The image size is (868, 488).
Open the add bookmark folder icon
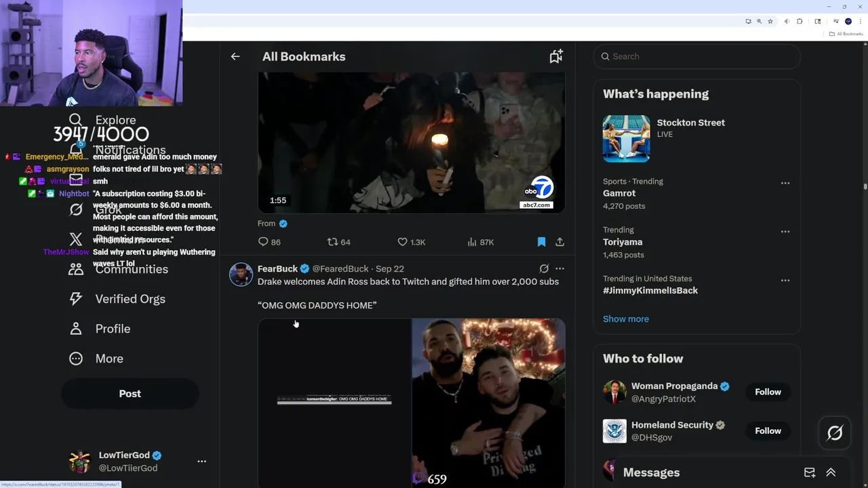click(x=556, y=56)
